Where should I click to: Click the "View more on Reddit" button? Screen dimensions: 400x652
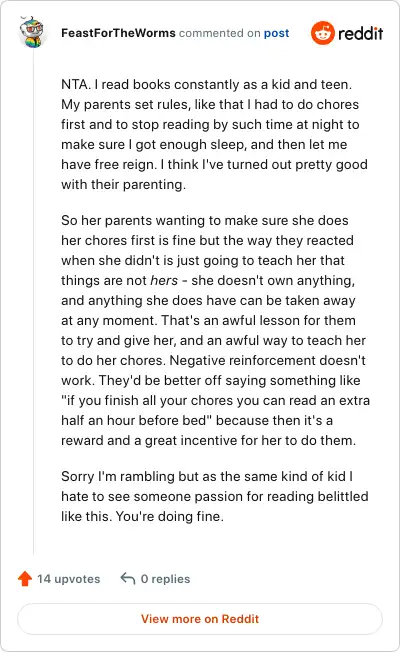click(200, 619)
